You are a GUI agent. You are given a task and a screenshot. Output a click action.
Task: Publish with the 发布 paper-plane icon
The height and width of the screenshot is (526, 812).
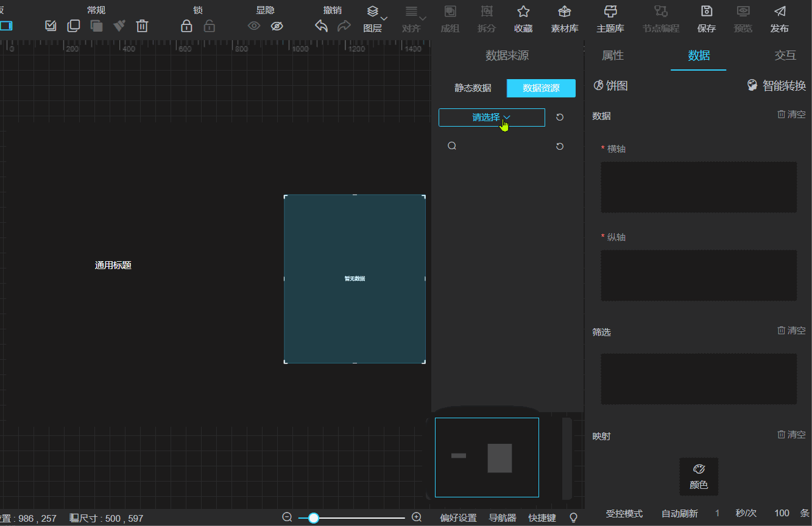[780, 19]
